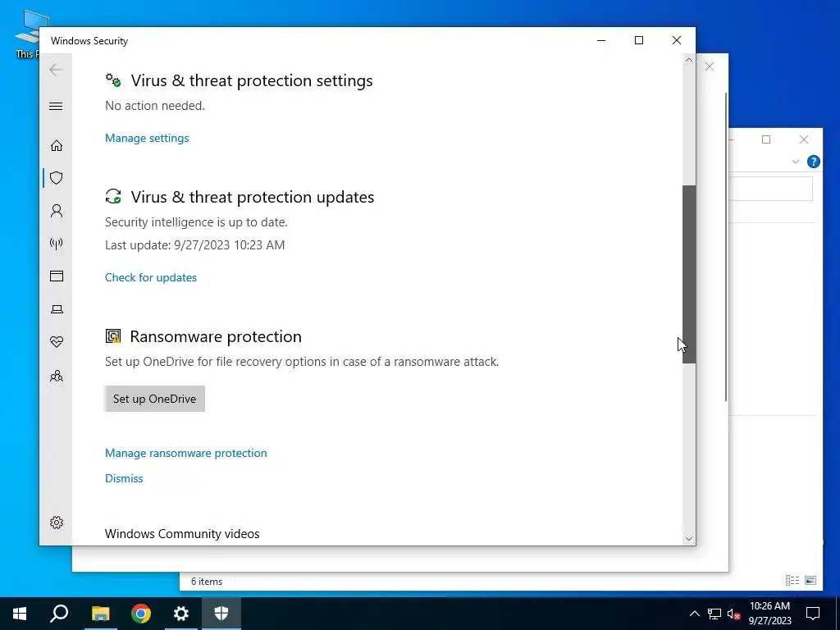Image resolution: width=840 pixels, height=630 pixels.
Task: Click Windows Security taskbar icon
Action: pyautogui.click(x=221, y=614)
